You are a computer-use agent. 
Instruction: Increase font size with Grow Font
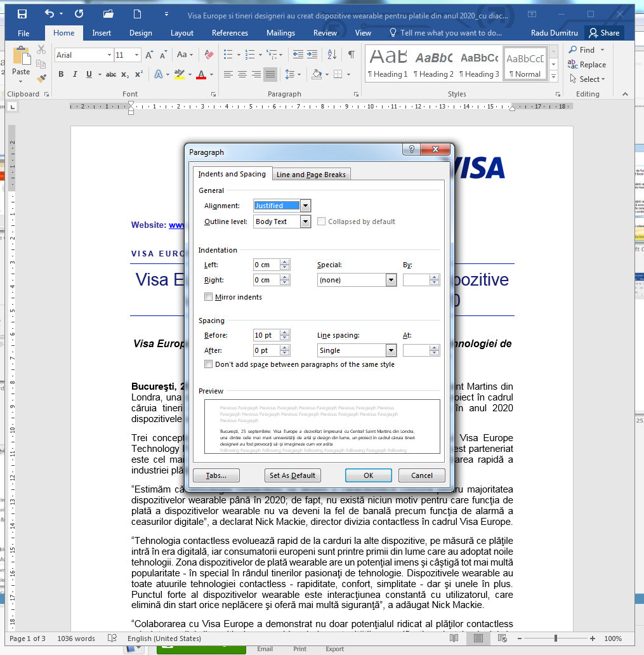149,55
